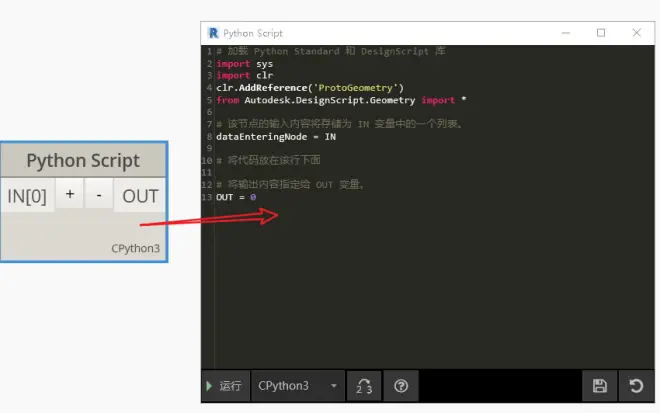Viewport: 660px width, 413px height.
Task: Save changes with the floppy disk icon
Action: point(599,386)
